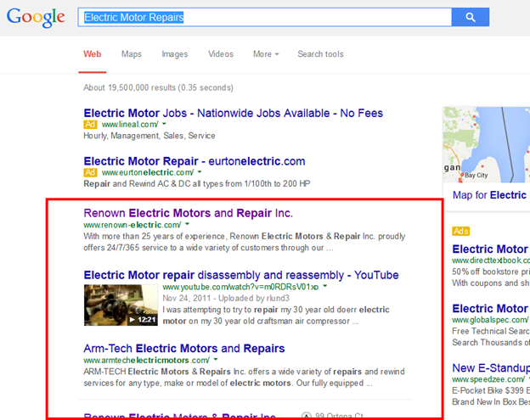Open the New E-Standup sidebar ad

pos(491,368)
